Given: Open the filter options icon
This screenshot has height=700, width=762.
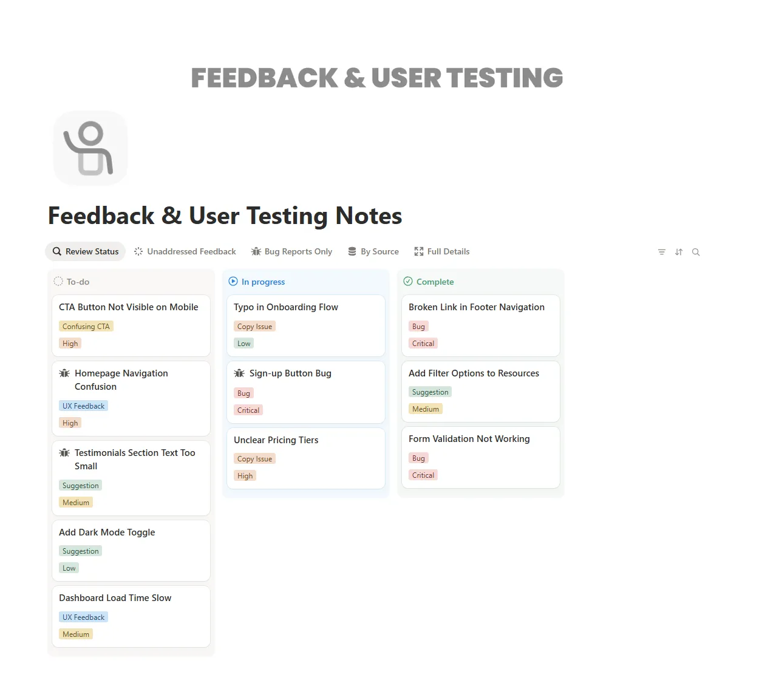Looking at the screenshot, I should 661,251.
